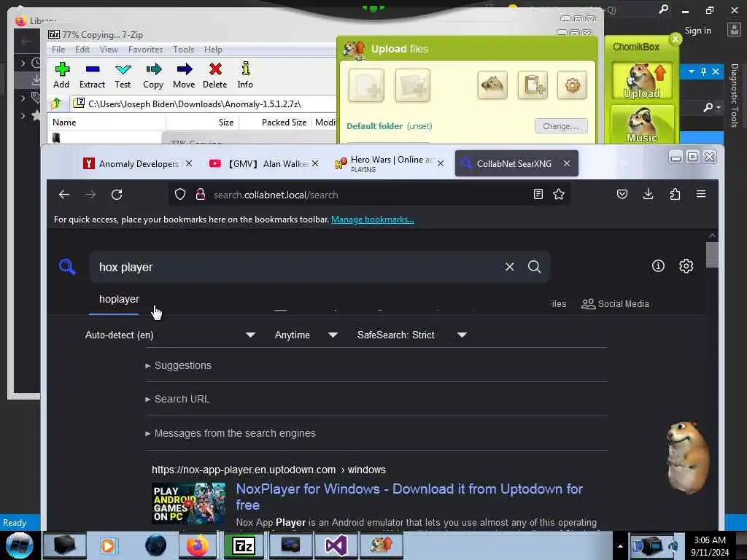Open gear settings in Upload files panel
The image size is (747, 560).
pyautogui.click(x=572, y=85)
